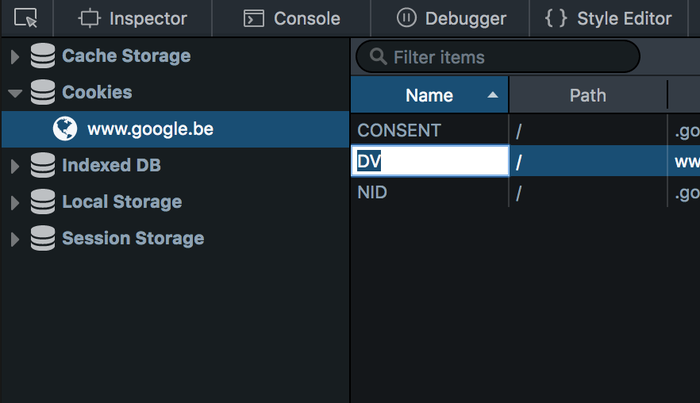The image size is (700, 403).
Task: Expand the Local Storage tree node
Action: pos(14,202)
